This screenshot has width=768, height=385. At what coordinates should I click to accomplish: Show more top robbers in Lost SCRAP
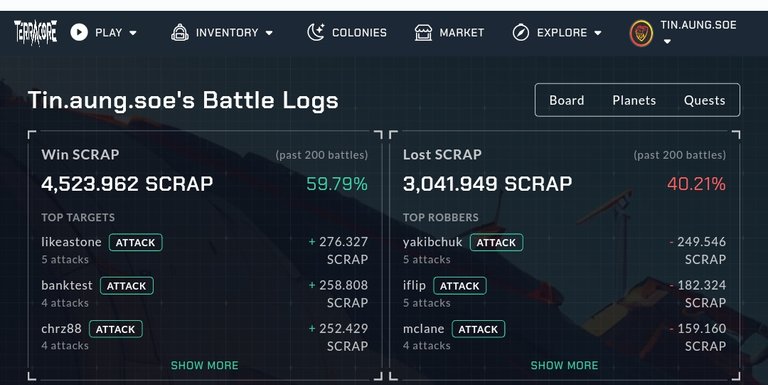(564, 365)
